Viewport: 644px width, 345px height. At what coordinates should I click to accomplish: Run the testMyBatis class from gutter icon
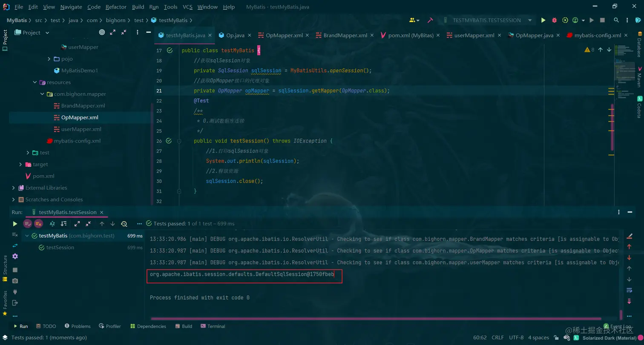tap(170, 51)
